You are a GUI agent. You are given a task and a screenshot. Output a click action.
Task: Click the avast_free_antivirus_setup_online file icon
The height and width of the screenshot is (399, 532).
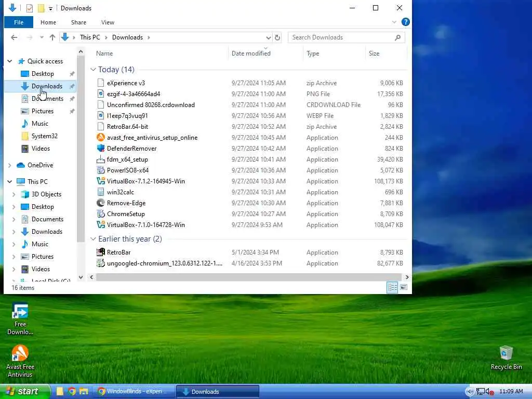click(100, 137)
